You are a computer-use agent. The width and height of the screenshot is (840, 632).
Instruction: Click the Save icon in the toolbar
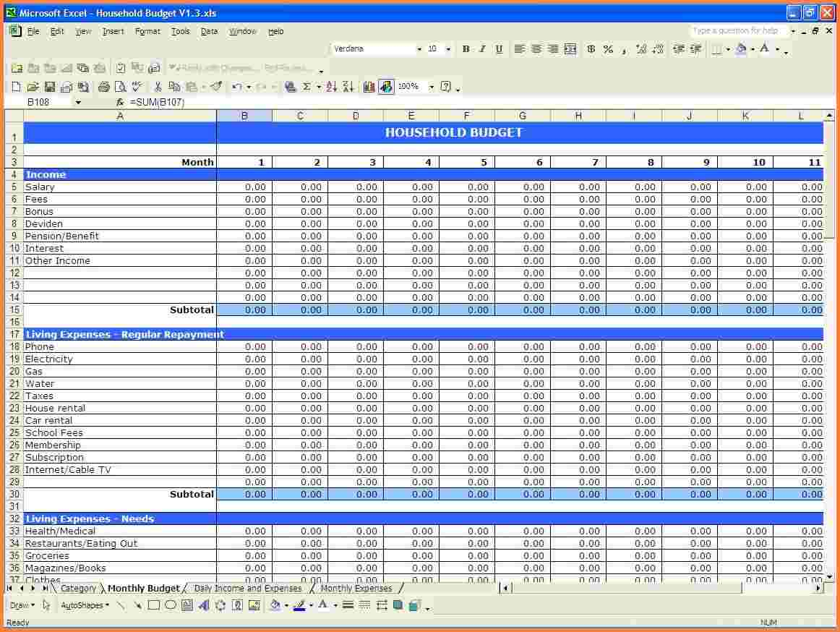point(50,87)
